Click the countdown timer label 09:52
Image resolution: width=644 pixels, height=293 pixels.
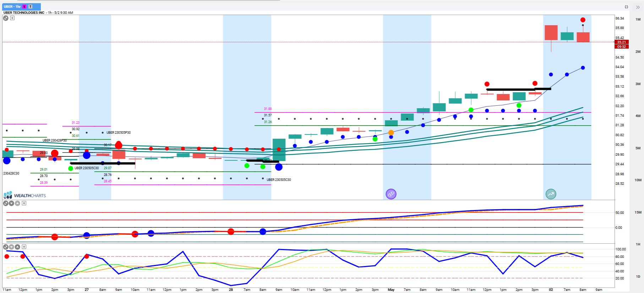[x=622, y=46]
